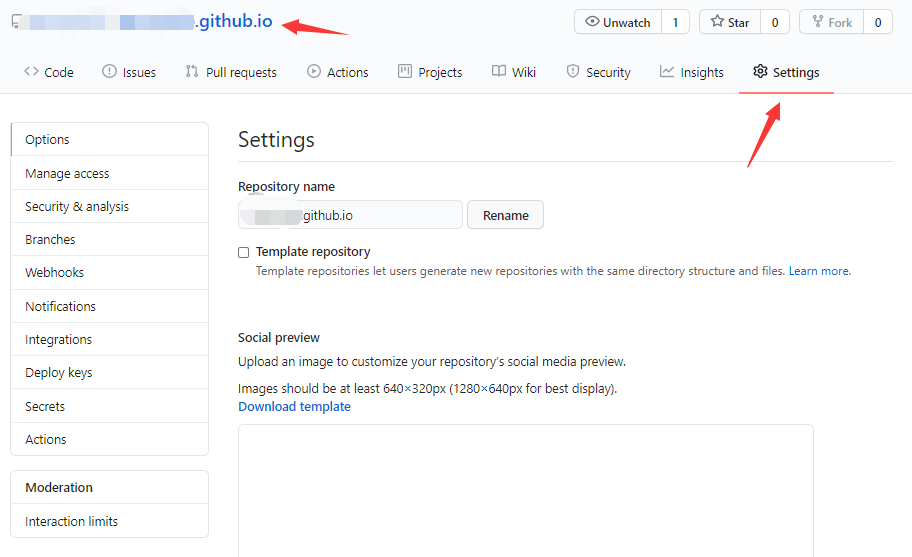Click the Settings page heading
The width and height of the screenshot is (912, 557).
pos(276,140)
